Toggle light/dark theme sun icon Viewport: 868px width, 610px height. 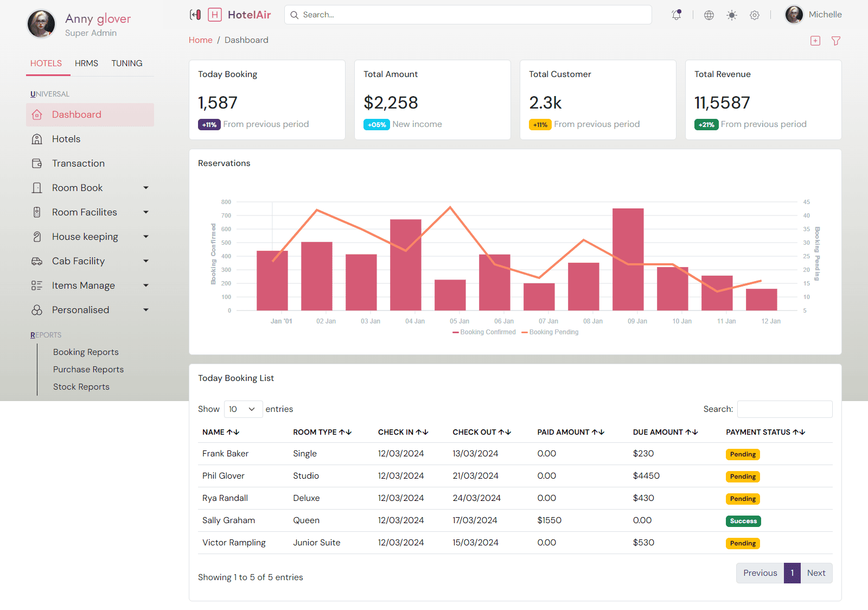click(x=732, y=15)
